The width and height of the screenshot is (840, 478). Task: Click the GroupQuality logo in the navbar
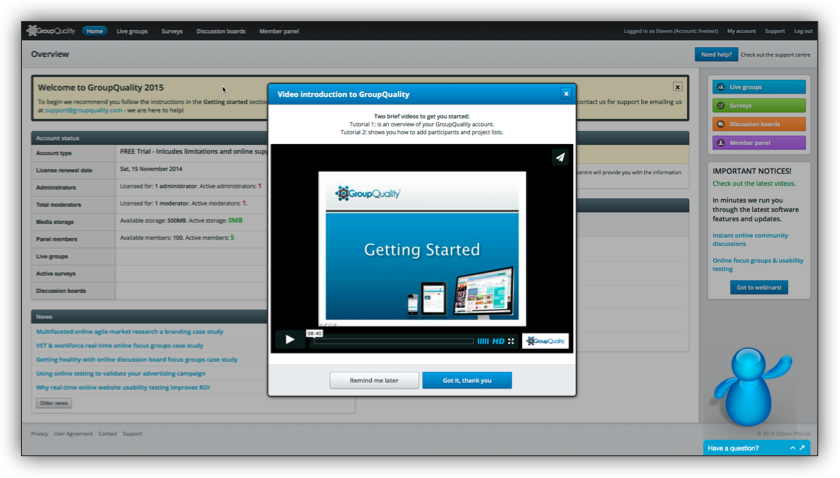point(51,31)
